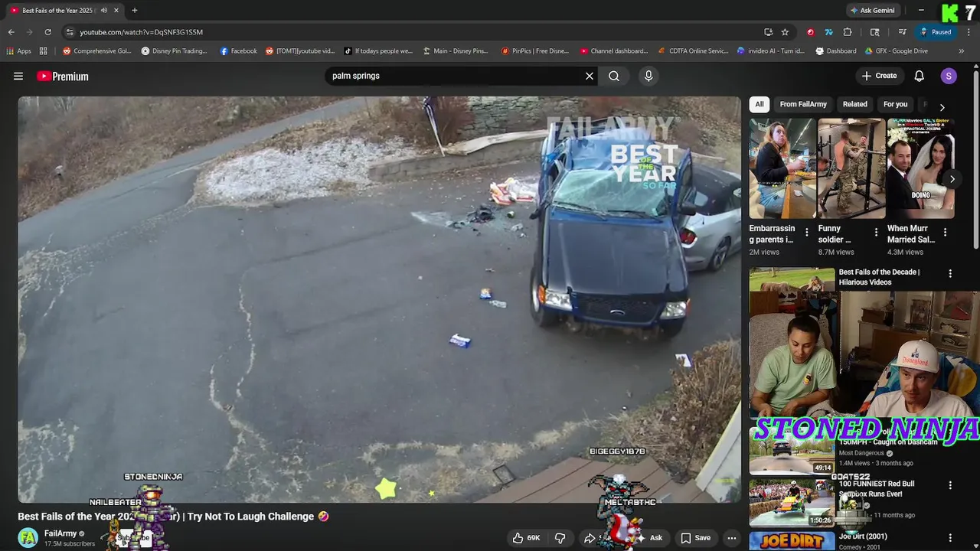Click the magnifier search button
The width and height of the screenshot is (980, 551).
(x=614, y=76)
